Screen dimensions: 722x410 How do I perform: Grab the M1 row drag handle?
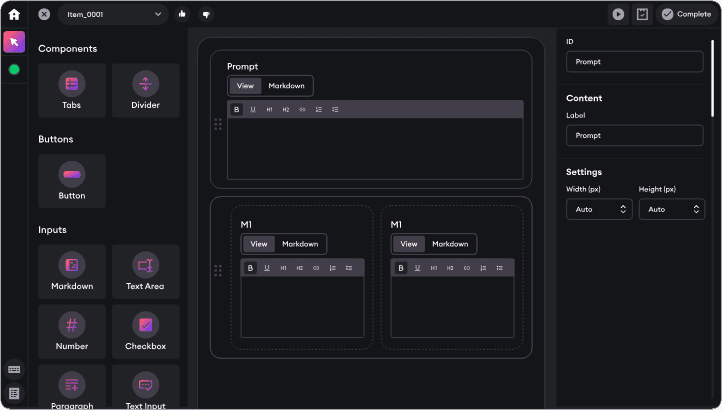pyautogui.click(x=218, y=271)
